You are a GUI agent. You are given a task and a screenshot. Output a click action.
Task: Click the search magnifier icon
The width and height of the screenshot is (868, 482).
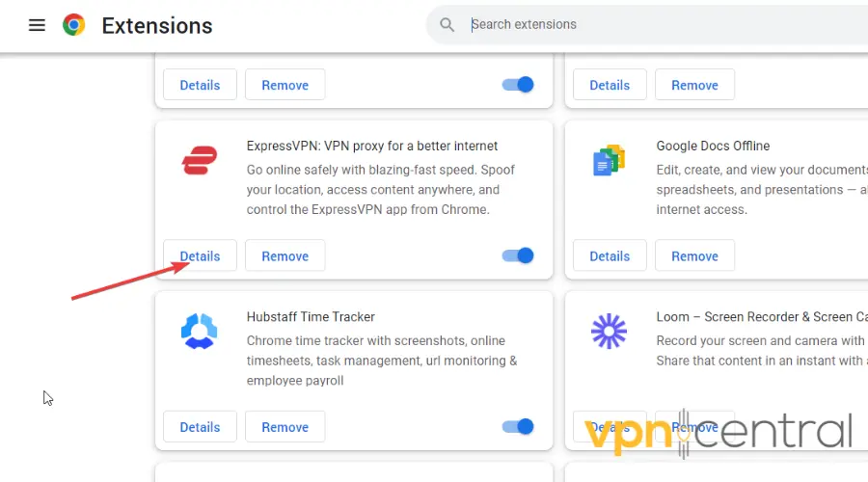[447, 25]
